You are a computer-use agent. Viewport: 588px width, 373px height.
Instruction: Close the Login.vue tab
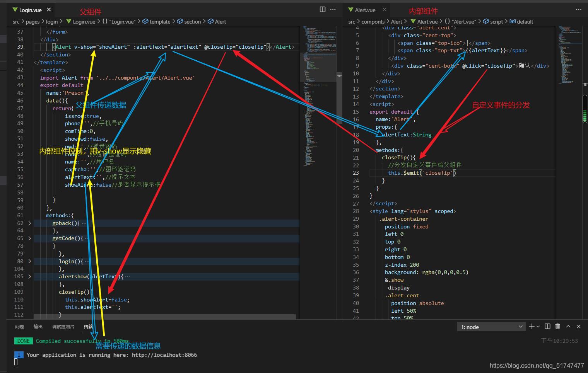tap(49, 10)
